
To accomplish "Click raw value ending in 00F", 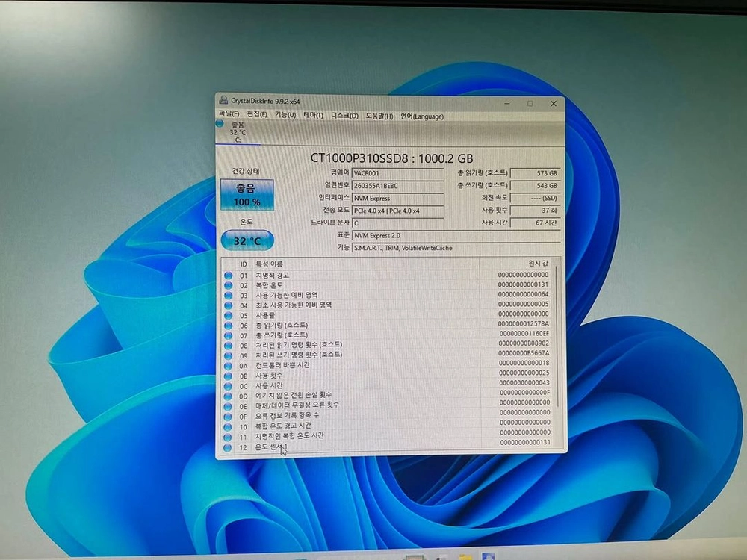I will [525, 393].
